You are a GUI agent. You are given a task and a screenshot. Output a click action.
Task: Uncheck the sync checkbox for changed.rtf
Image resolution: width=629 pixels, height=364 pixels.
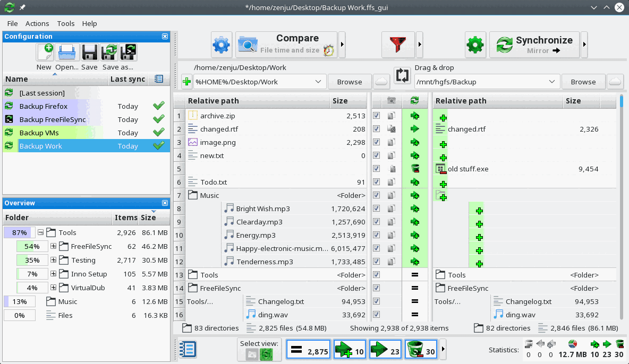pyautogui.click(x=376, y=128)
